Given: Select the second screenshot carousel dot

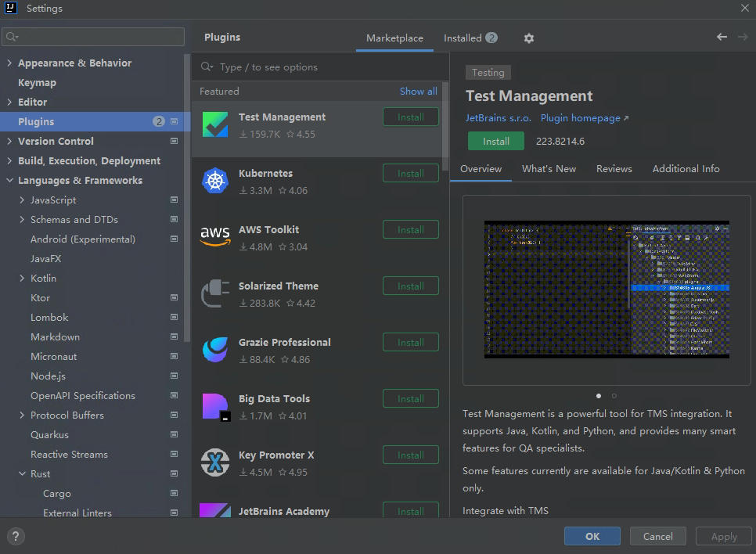Looking at the screenshot, I should coord(614,396).
